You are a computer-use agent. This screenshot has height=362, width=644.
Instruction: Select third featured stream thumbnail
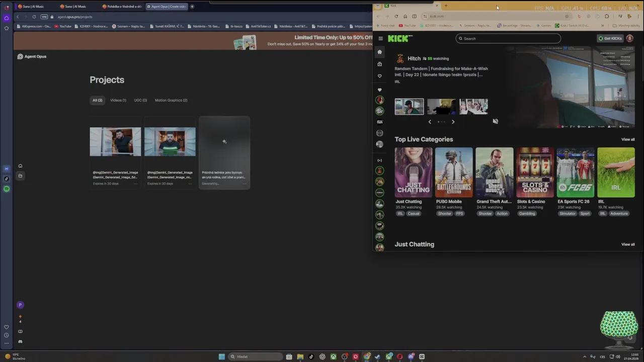pos(473,107)
